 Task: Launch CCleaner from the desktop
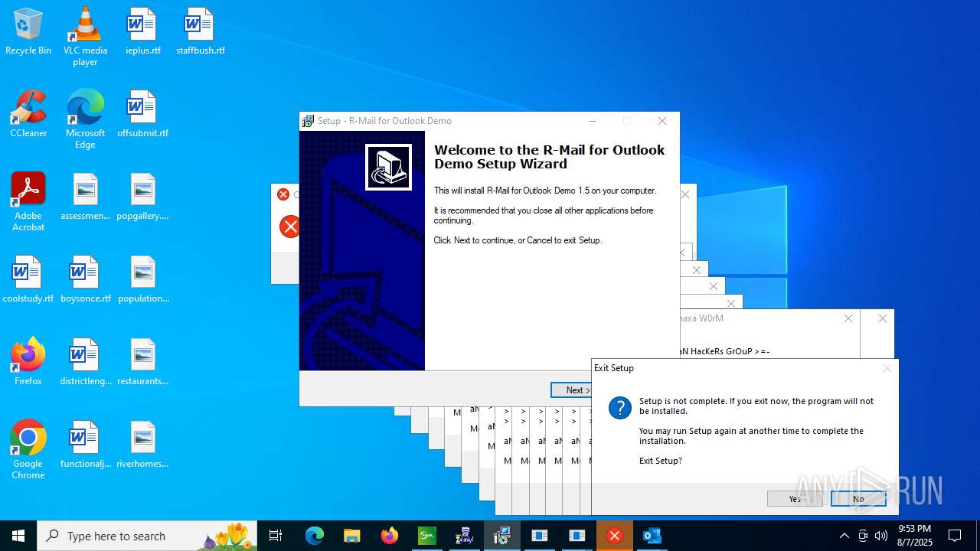tap(28, 114)
